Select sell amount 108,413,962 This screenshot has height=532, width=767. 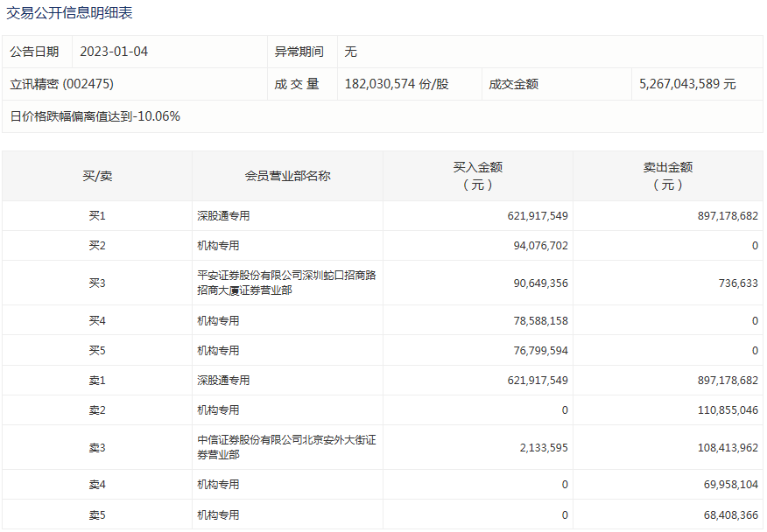point(728,448)
